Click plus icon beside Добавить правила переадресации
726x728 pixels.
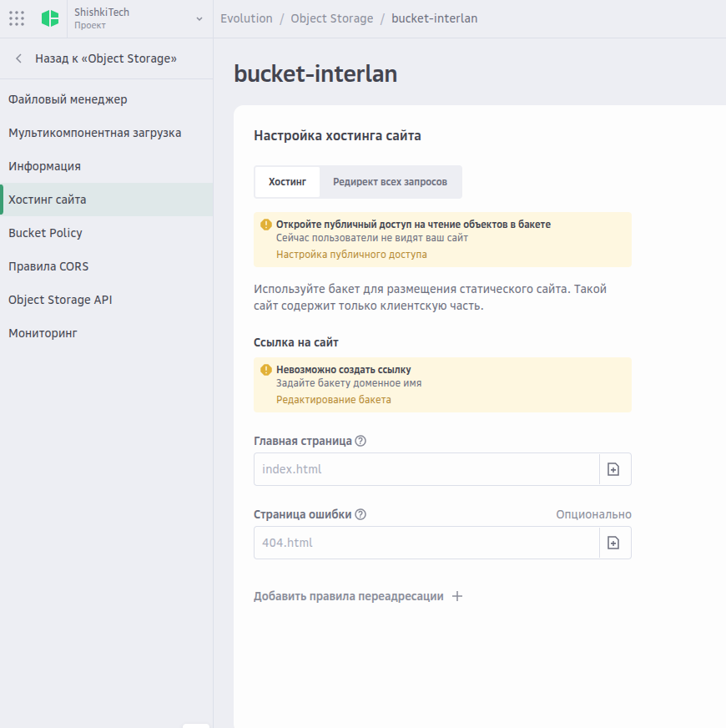click(x=457, y=596)
